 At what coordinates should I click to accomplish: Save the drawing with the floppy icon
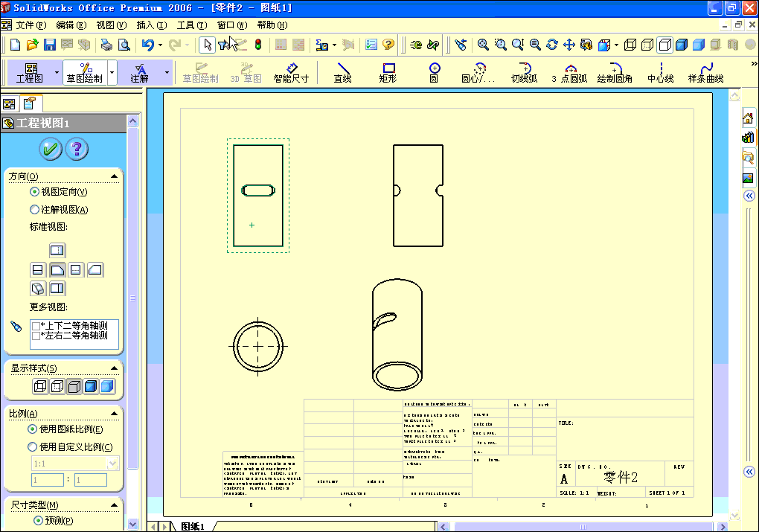click(49, 45)
